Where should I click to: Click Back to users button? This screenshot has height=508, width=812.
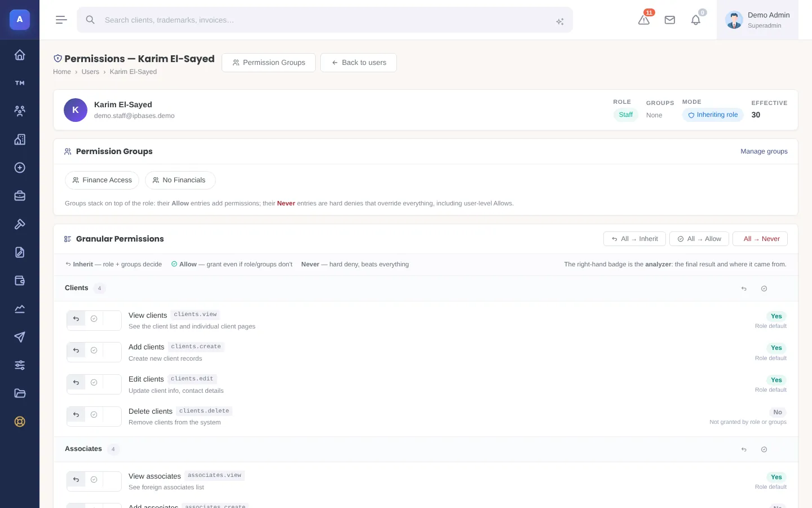tap(359, 63)
